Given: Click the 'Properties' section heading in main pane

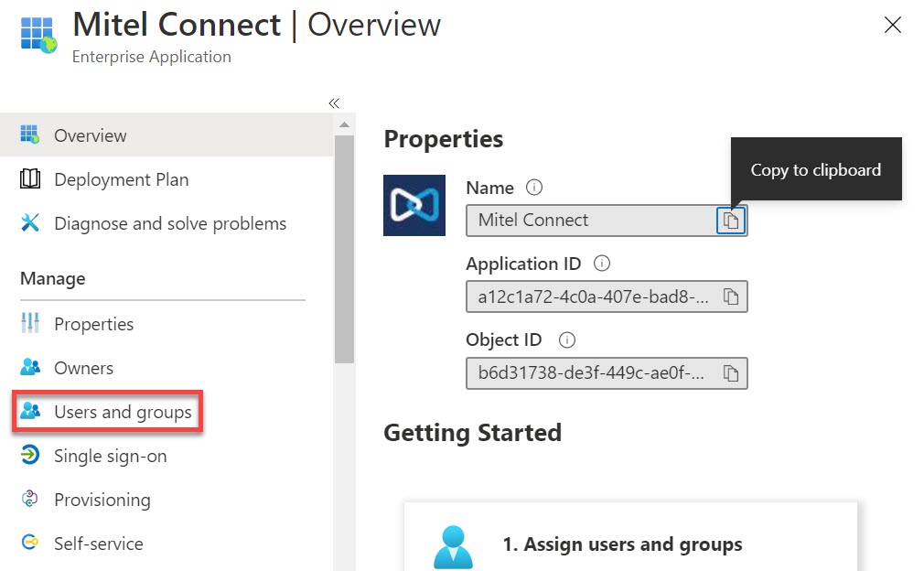Looking at the screenshot, I should point(443,139).
